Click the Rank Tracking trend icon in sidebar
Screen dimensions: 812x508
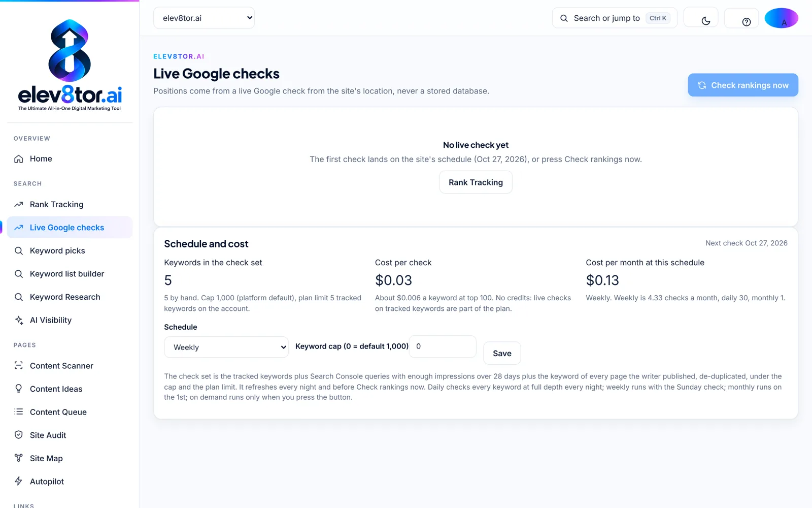coord(19,205)
